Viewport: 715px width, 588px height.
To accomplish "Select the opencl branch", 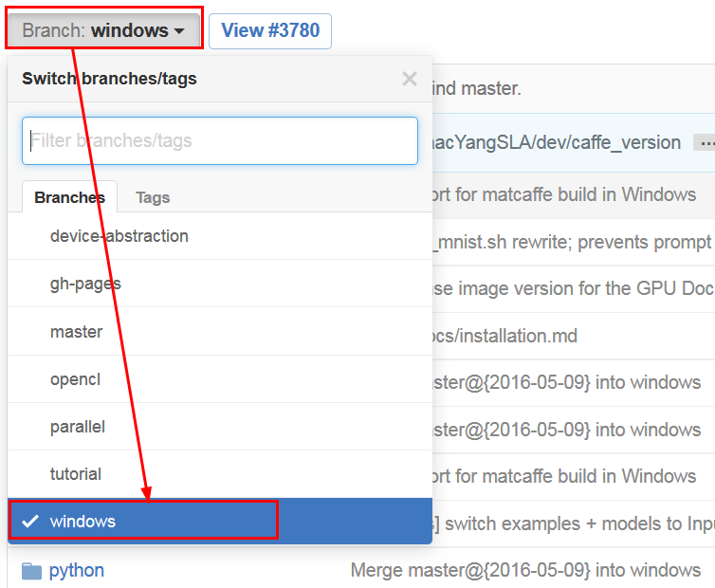I will click(x=220, y=379).
